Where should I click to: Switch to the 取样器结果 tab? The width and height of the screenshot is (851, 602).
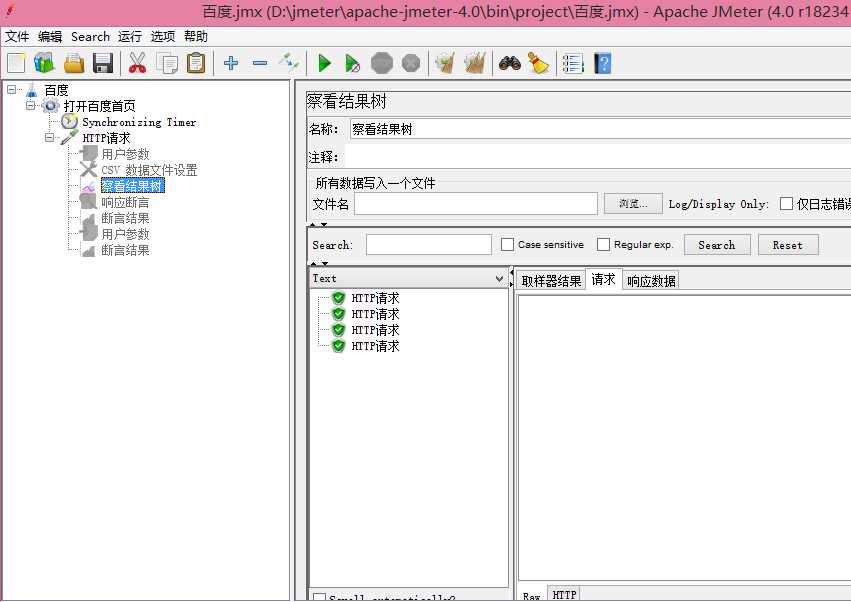tap(551, 281)
